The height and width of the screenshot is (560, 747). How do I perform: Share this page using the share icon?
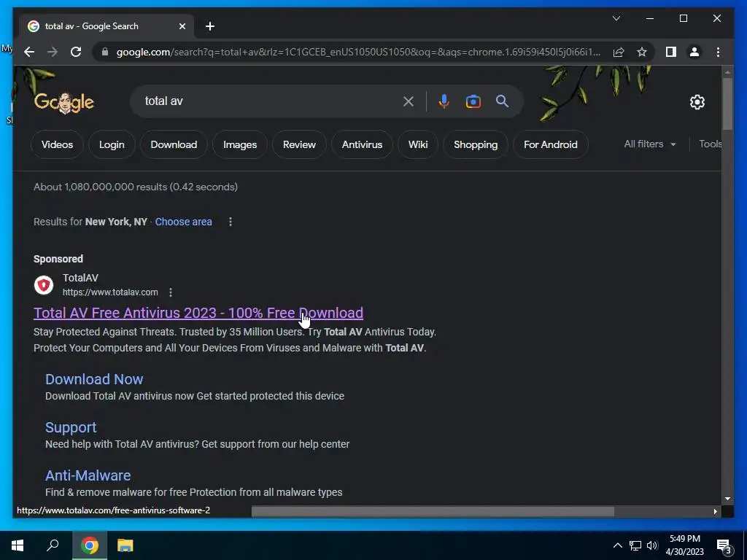619,52
